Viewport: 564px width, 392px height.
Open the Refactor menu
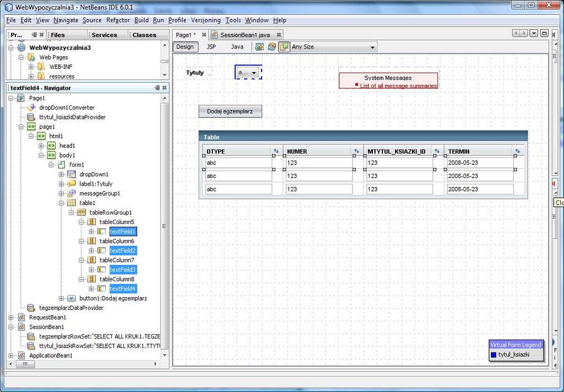point(118,20)
